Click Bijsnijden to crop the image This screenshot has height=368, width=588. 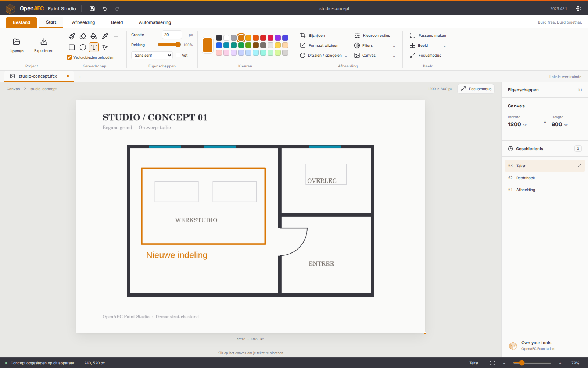click(x=312, y=36)
